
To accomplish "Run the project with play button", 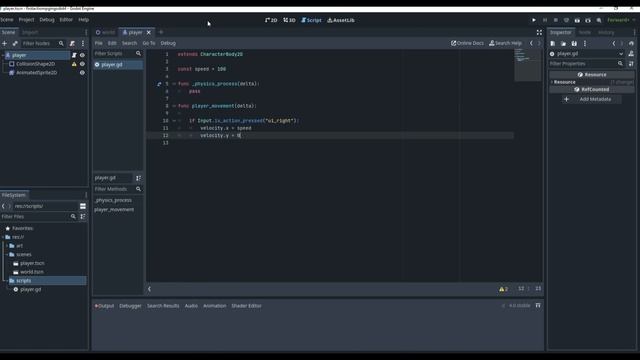I will coord(533,20).
